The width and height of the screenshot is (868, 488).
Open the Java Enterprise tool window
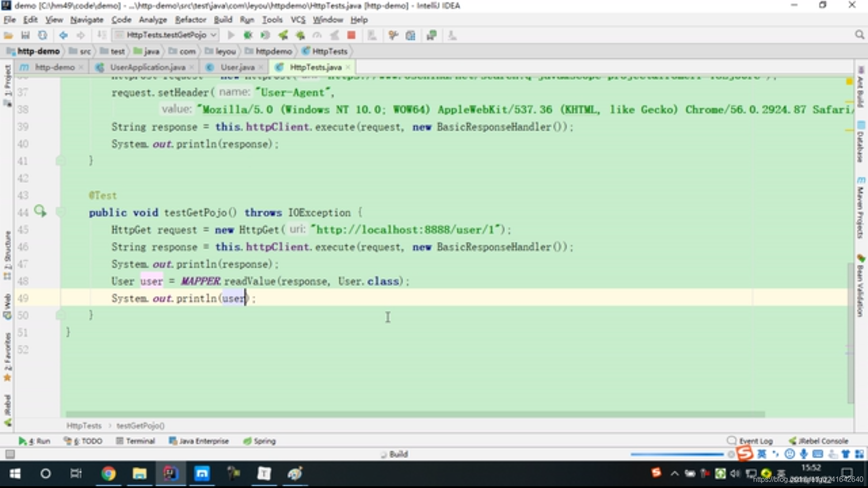tap(199, 441)
